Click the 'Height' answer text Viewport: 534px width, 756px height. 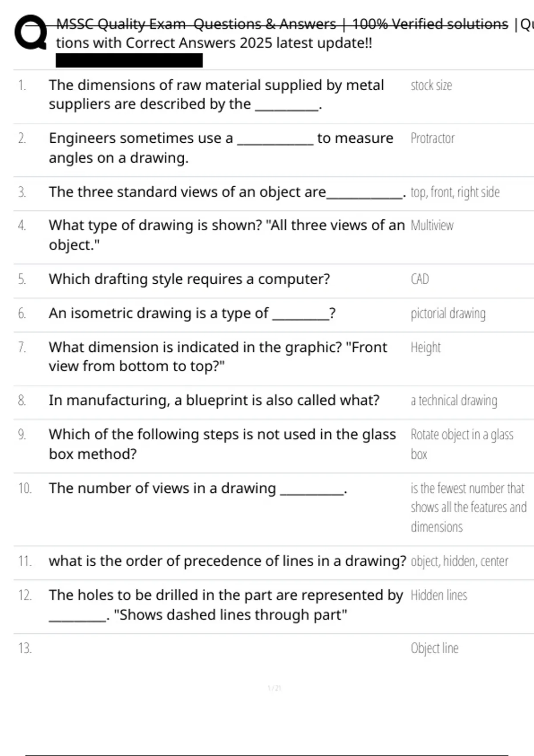tap(425, 347)
